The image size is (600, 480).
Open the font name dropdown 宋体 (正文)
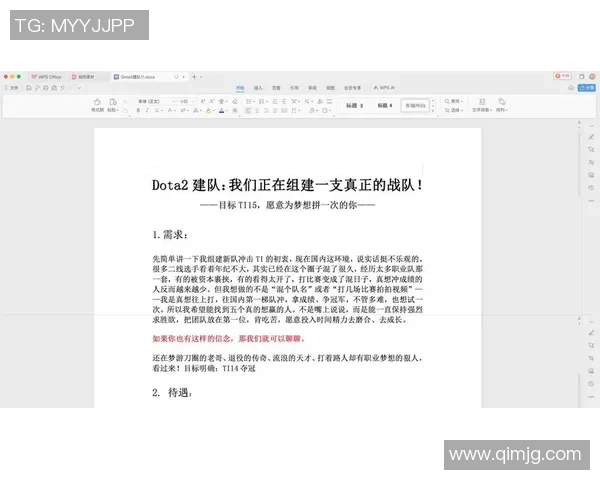tap(156, 101)
